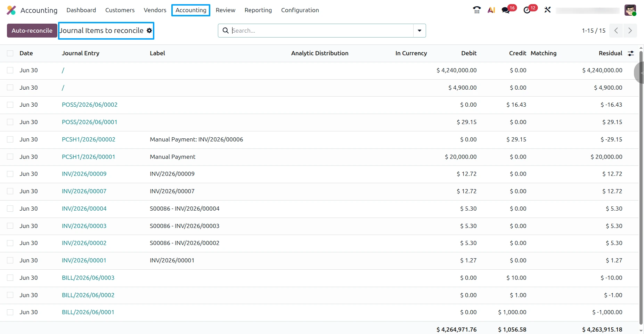Click the Journal Items to reconcile title
Viewport: 644px width, 334px height.
pyautogui.click(x=101, y=31)
